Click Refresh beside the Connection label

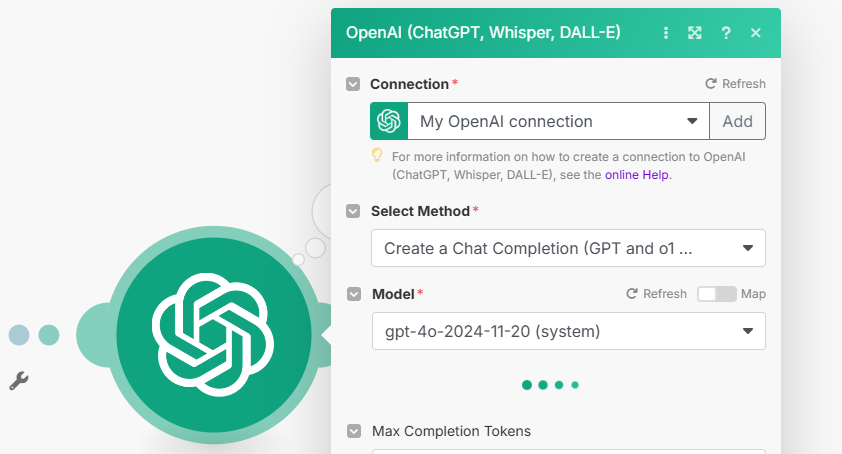(x=735, y=84)
